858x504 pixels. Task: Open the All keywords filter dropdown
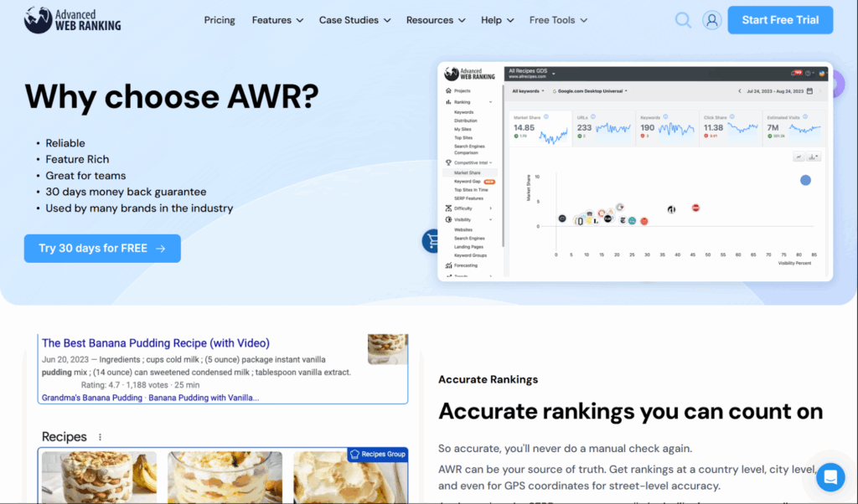pyautogui.click(x=529, y=90)
